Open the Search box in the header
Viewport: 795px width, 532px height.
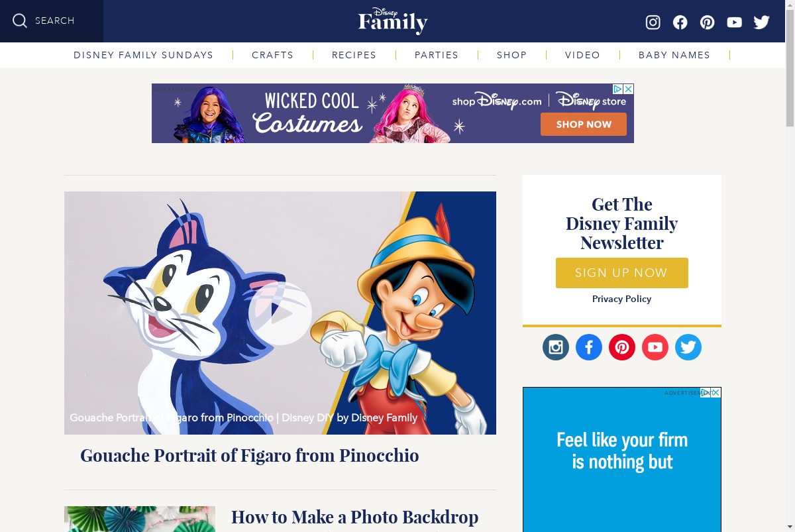52,21
